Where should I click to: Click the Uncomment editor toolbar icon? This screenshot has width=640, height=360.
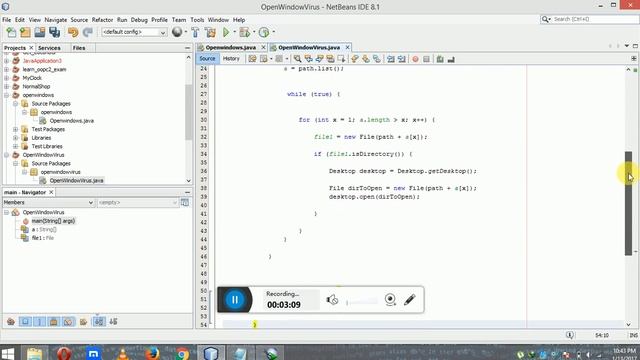pyautogui.click(x=451, y=59)
